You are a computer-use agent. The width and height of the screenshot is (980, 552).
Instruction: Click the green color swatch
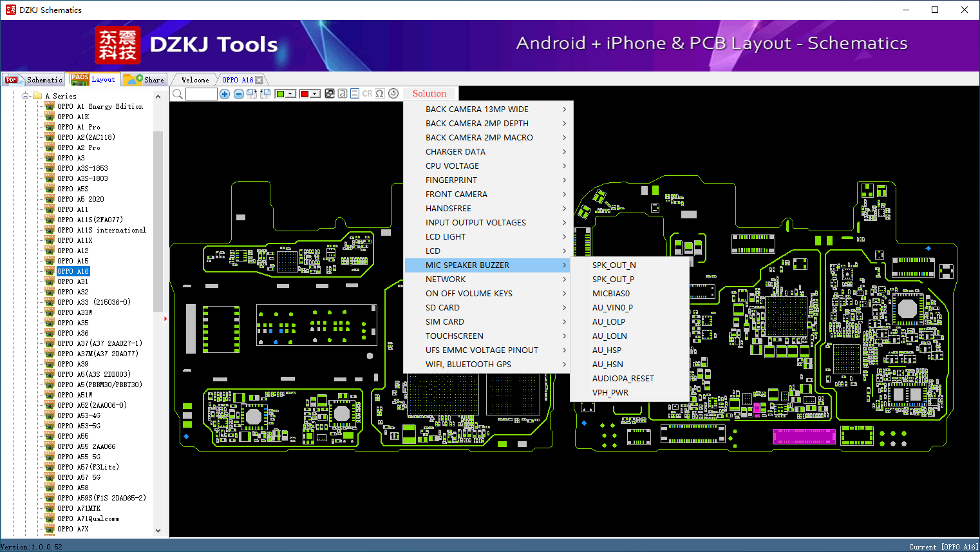pyautogui.click(x=281, y=94)
